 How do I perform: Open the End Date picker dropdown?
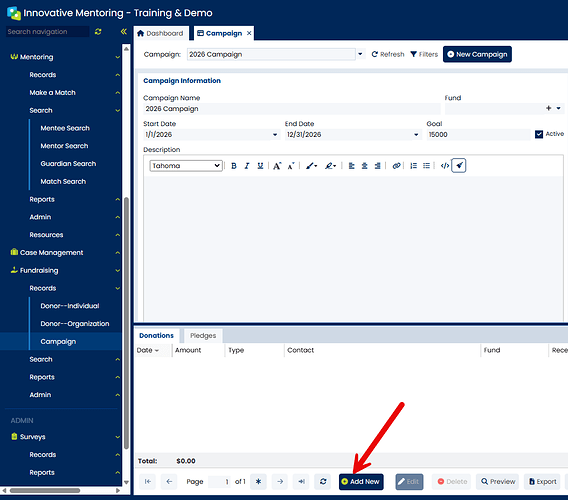(x=416, y=134)
